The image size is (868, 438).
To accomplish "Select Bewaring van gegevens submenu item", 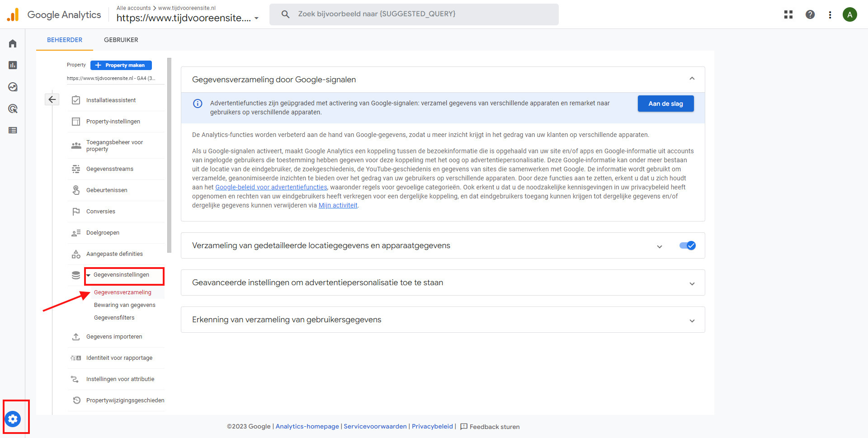I will [x=125, y=305].
